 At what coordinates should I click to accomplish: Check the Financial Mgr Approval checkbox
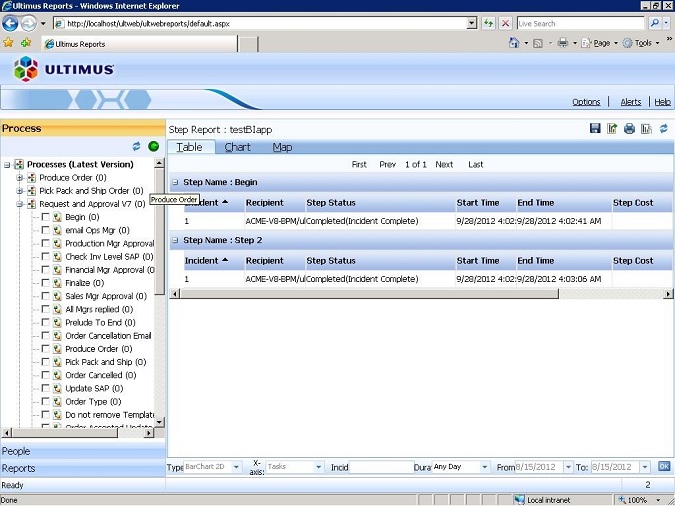45,270
